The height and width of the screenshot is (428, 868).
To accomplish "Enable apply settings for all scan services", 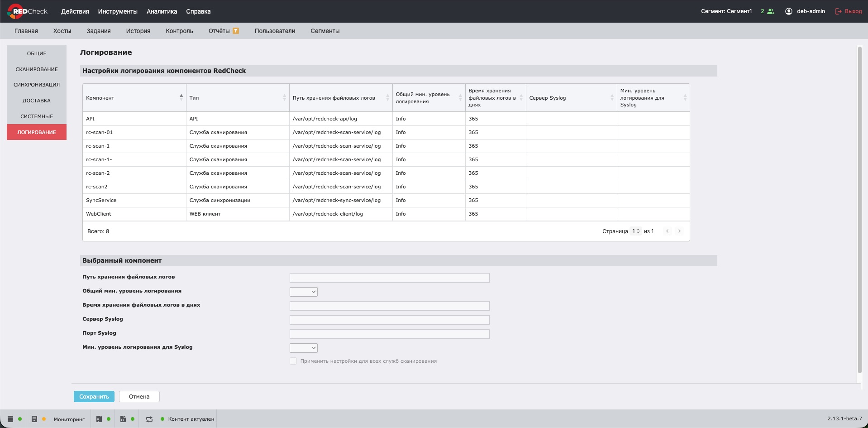I will [x=293, y=361].
